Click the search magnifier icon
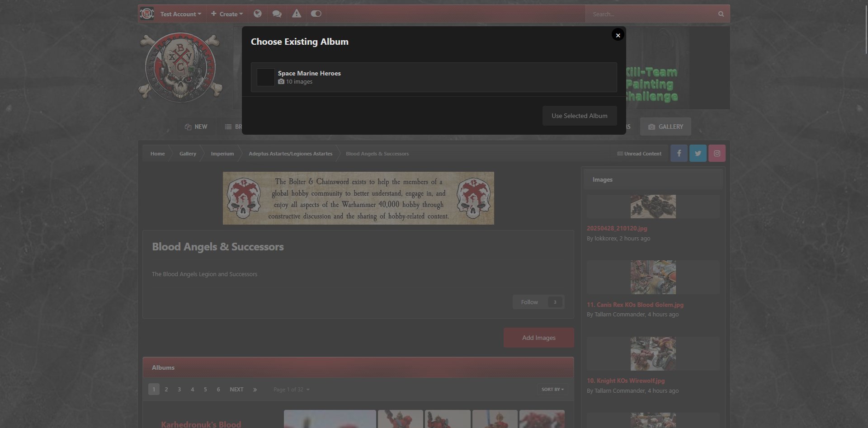868x428 pixels. pyautogui.click(x=721, y=14)
